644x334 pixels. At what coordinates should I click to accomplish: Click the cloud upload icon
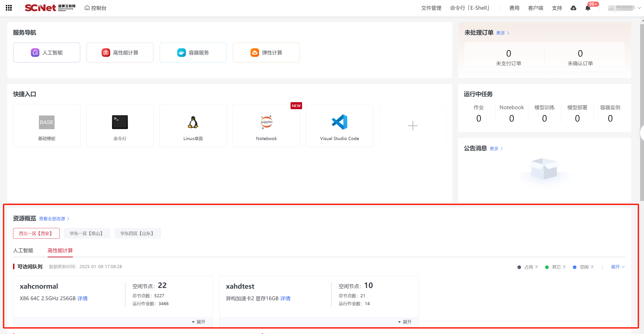pyautogui.click(x=573, y=8)
